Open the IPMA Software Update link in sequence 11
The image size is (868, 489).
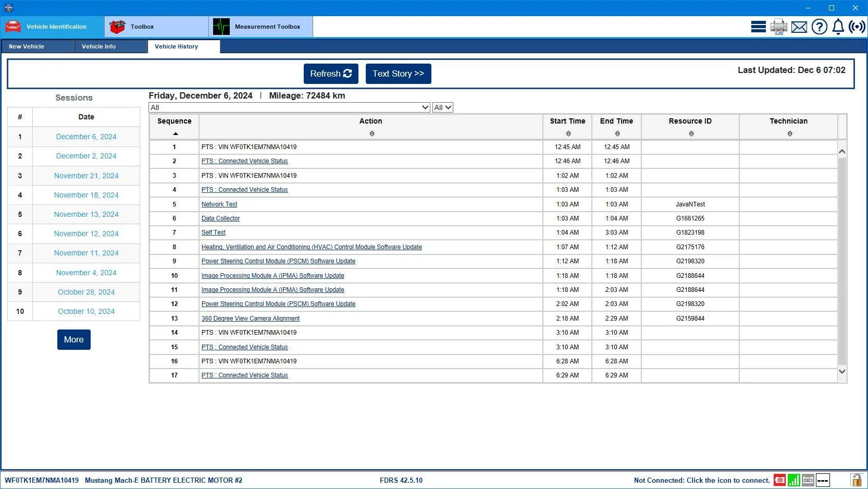click(273, 290)
